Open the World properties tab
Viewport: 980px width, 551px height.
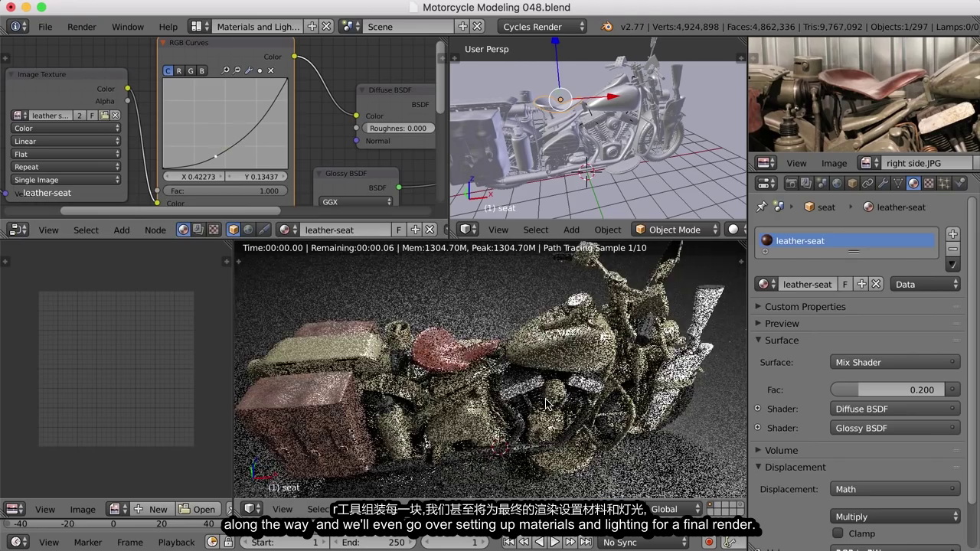tap(838, 184)
